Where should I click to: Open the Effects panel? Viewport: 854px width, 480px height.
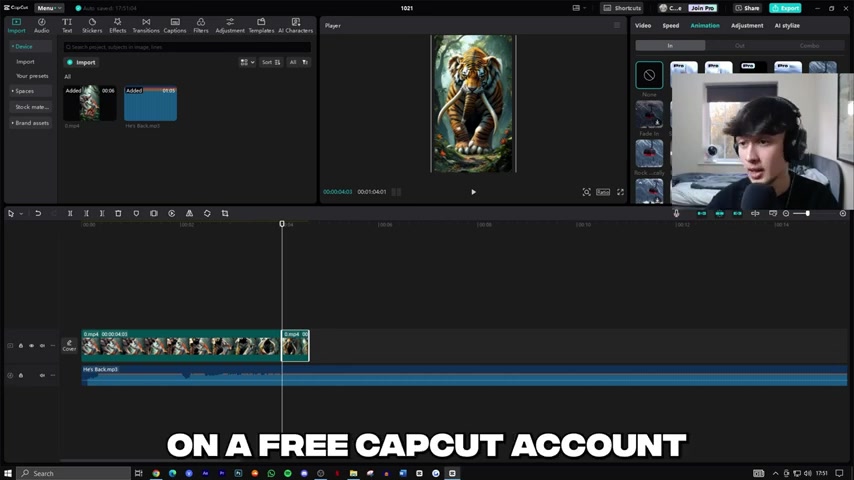tap(118, 26)
